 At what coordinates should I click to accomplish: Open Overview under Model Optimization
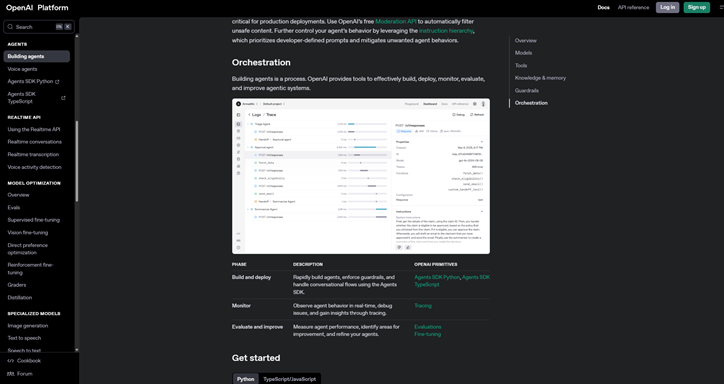click(x=18, y=195)
